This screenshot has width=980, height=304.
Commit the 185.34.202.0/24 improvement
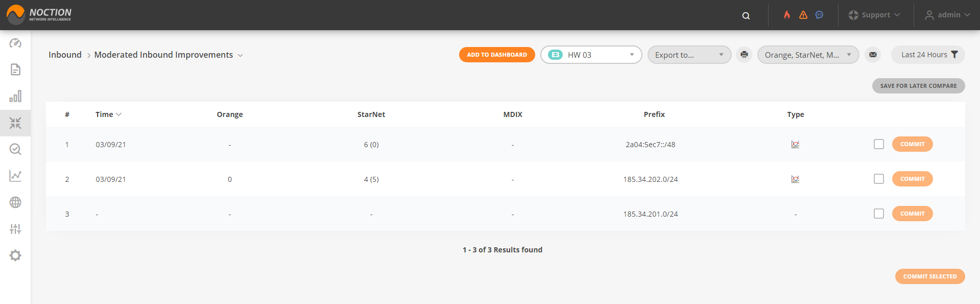(x=912, y=179)
